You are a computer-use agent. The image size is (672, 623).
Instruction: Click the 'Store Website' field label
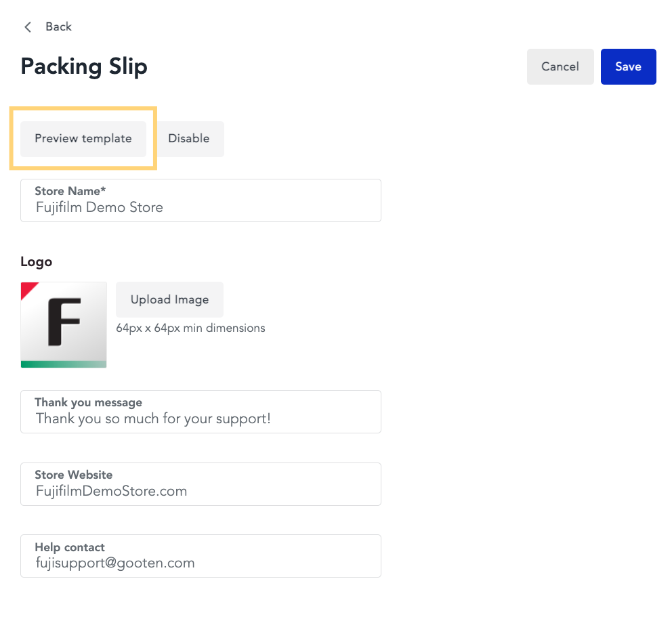click(x=74, y=475)
